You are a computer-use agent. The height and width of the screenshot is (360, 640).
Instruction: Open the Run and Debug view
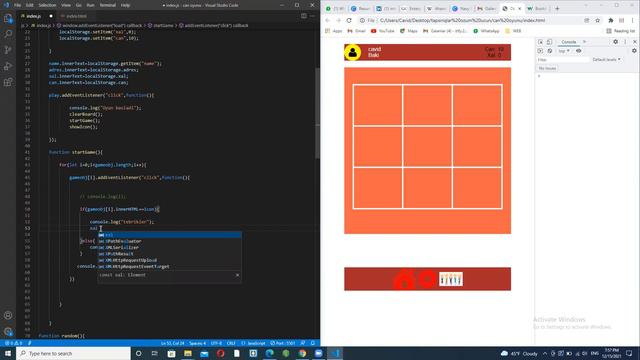coord(8,66)
